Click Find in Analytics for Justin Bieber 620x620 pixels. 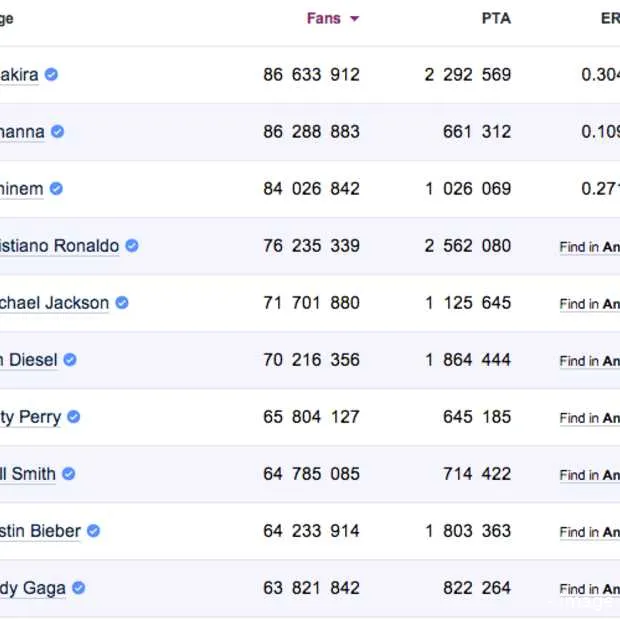[590, 532]
